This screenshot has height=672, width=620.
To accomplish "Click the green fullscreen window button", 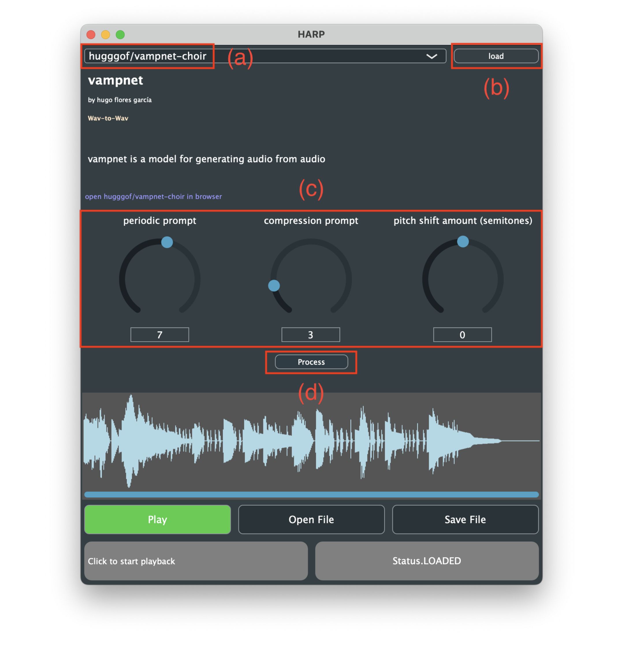I will 120,35.
